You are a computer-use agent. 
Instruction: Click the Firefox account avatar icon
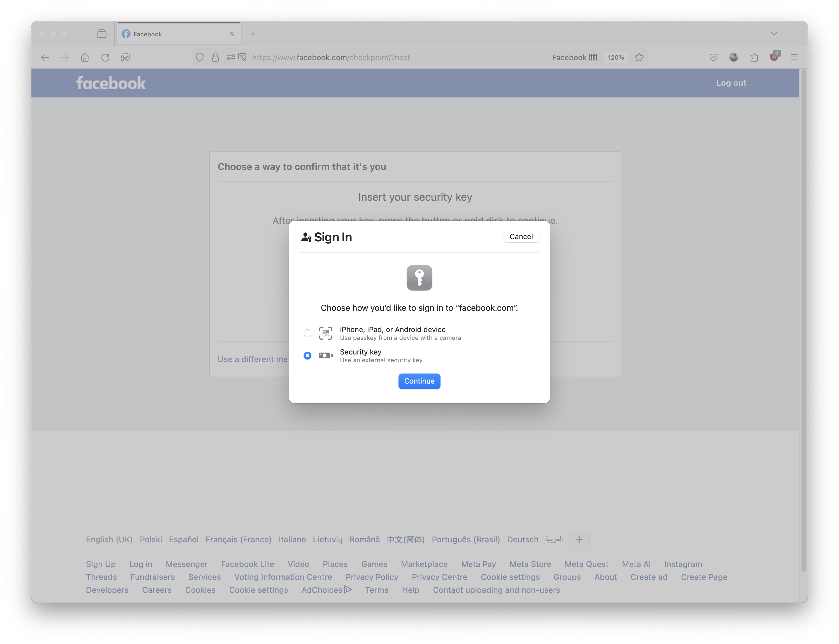pyautogui.click(x=734, y=57)
